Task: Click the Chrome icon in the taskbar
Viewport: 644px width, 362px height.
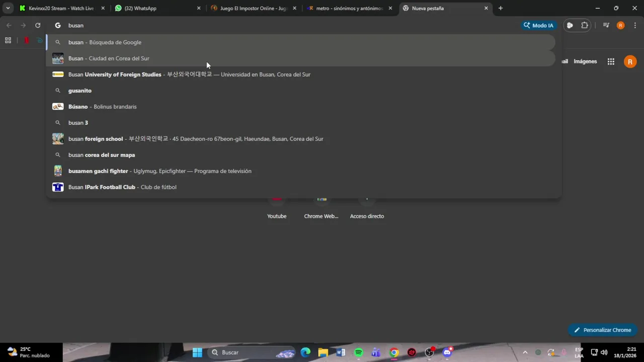Action: point(394,352)
